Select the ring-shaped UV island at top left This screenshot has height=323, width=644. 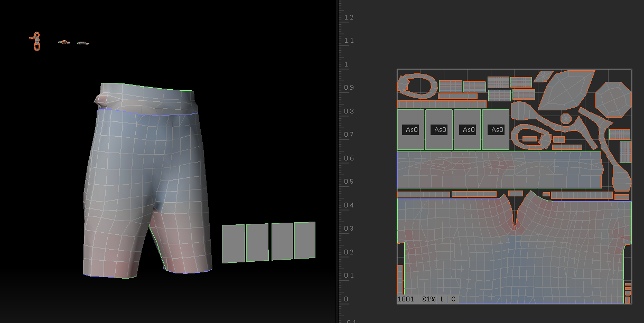tap(417, 85)
